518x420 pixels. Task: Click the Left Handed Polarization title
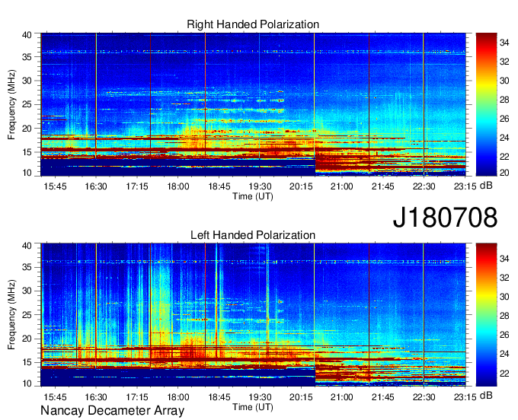point(253,235)
